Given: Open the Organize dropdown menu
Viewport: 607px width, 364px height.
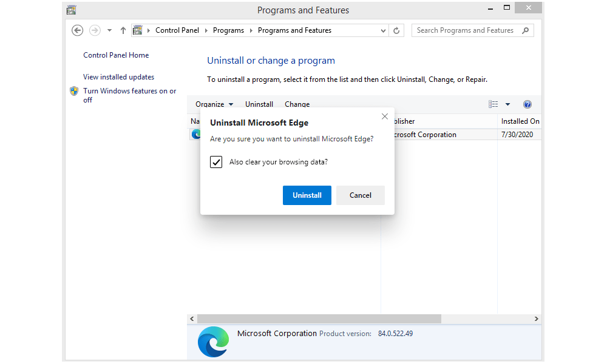Looking at the screenshot, I should 214,104.
